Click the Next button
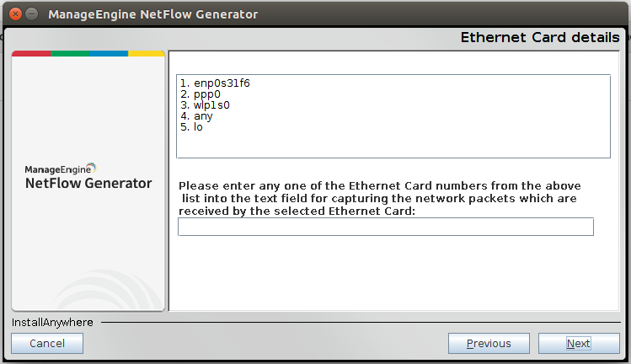 pyautogui.click(x=578, y=343)
